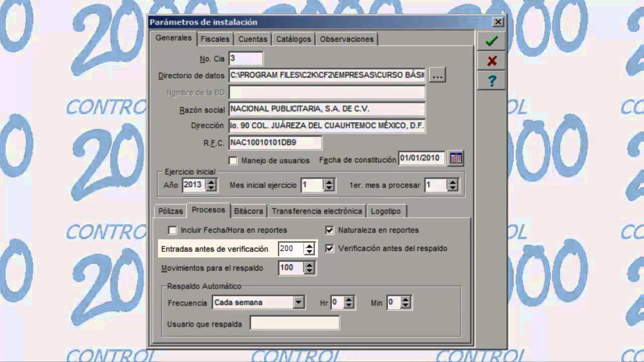
Task: Click Movimientos para el respaldo spinner
Action: point(309,268)
